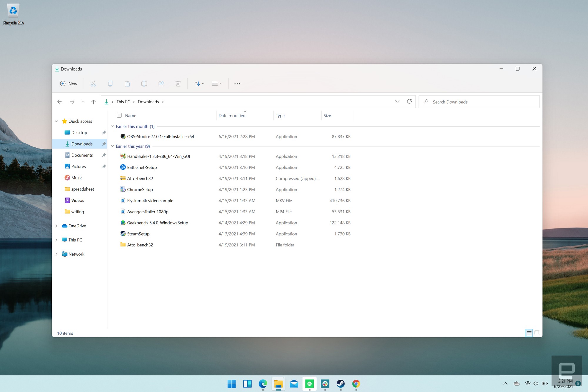Click the More options ellipsis icon
This screenshot has width=588, height=392.
(x=236, y=84)
